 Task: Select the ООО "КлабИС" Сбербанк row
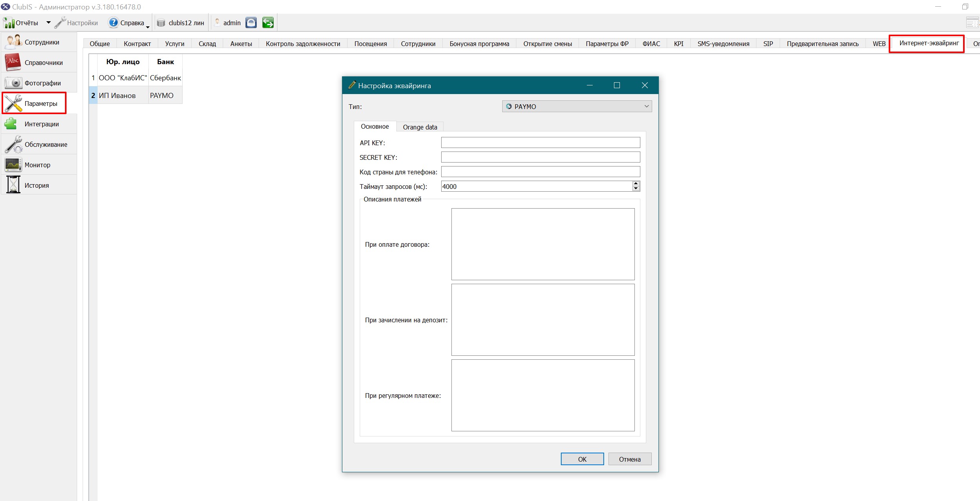136,78
